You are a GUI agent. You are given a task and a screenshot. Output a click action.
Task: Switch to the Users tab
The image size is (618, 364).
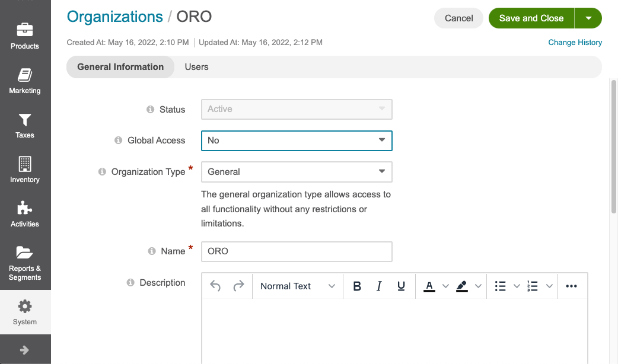click(x=197, y=67)
